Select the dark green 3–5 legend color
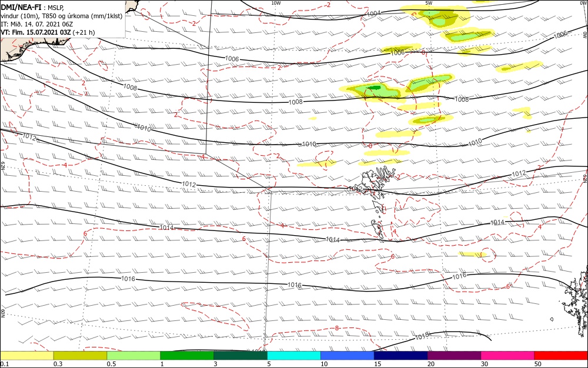The width and height of the screenshot is (588, 368). (240, 356)
